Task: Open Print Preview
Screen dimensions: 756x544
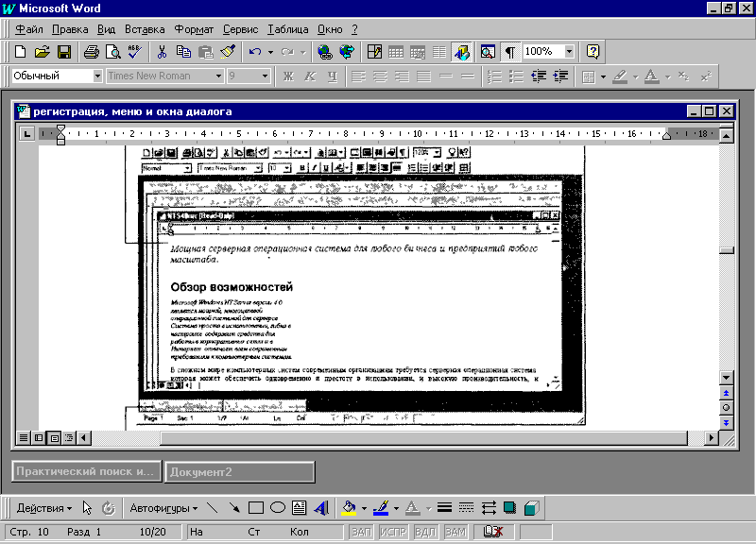Action: click(113, 52)
